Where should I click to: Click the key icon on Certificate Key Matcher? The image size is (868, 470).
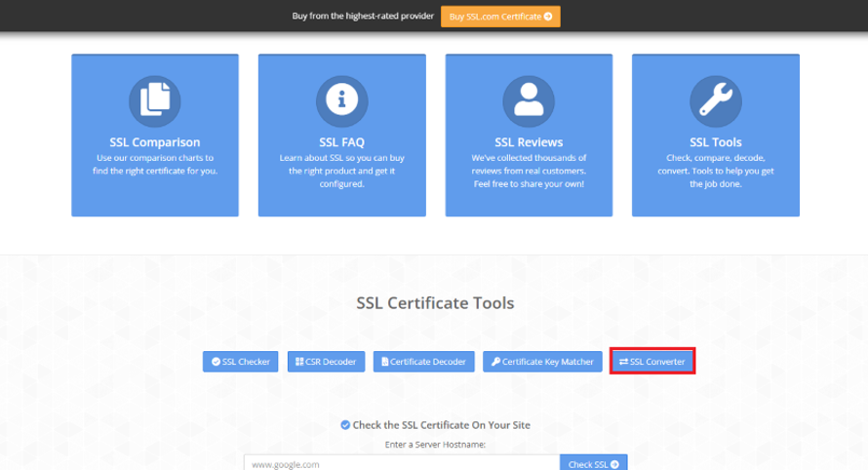tap(495, 362)
